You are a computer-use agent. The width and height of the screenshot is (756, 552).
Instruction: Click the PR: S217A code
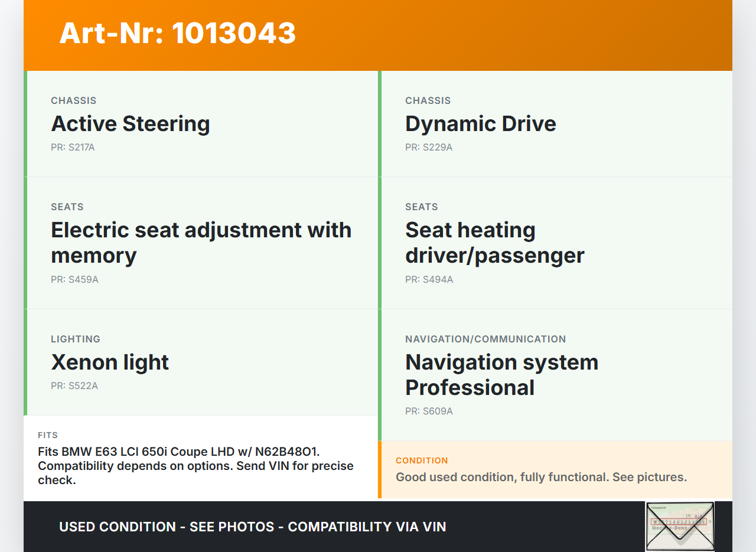(73, 148)
